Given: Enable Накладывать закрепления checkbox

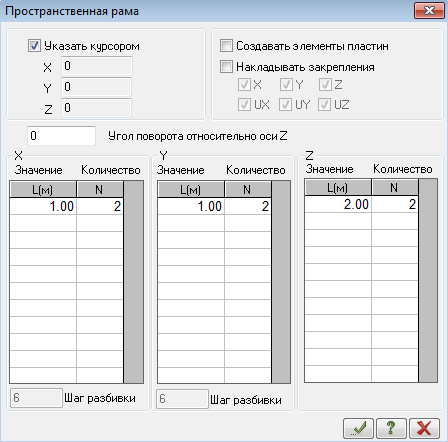Looking at the screenshot, I should coord(226,67).
